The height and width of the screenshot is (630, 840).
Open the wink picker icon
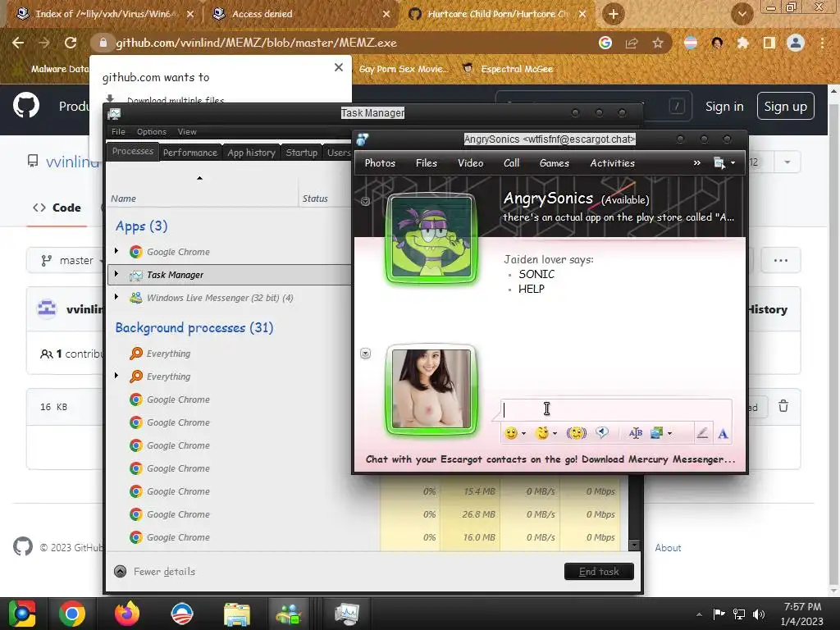point(546,433)
